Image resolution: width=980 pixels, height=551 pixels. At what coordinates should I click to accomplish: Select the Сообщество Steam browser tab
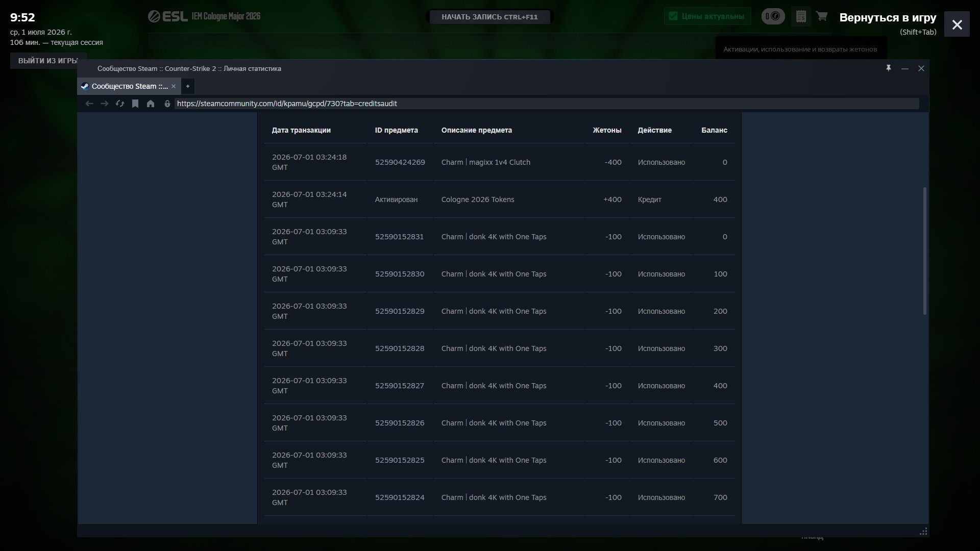click(129, 86)
